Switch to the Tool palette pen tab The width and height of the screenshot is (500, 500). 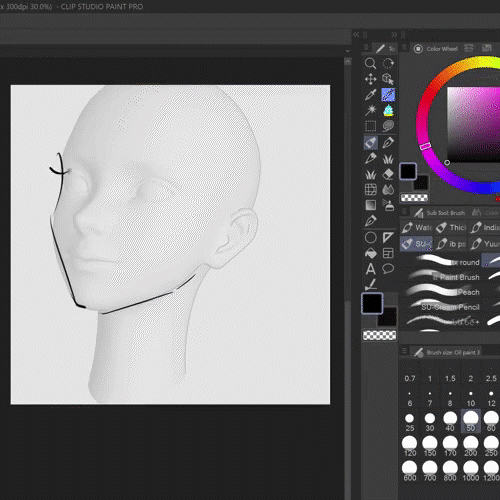tap(384, 49)
